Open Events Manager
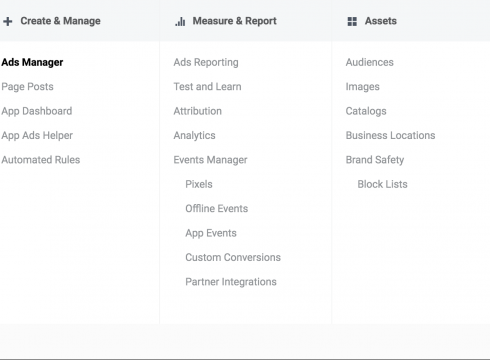This screenshot has height=360, width=490. [210, 160]
